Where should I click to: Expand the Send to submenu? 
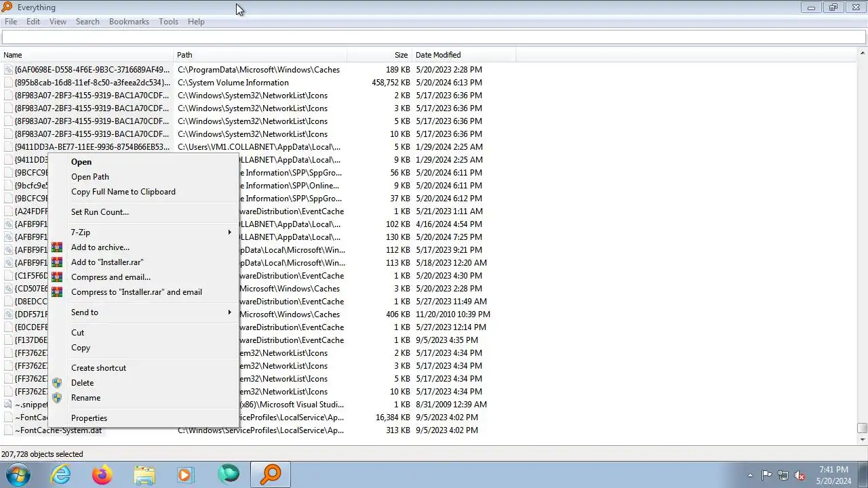pyautogui.click(x=144, y=312)
